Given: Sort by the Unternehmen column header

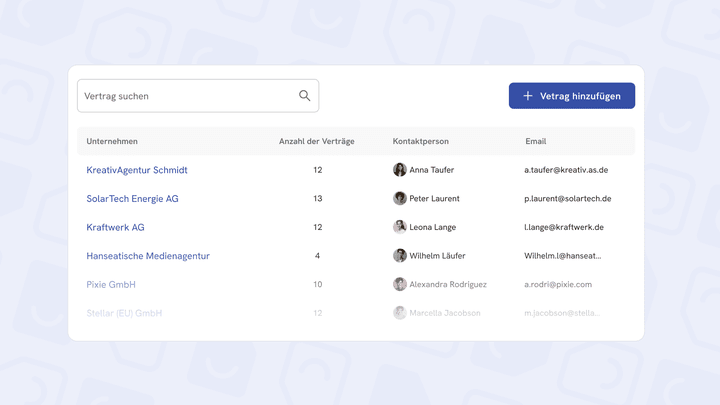Looking at the screenshot, I should [112, 141].
